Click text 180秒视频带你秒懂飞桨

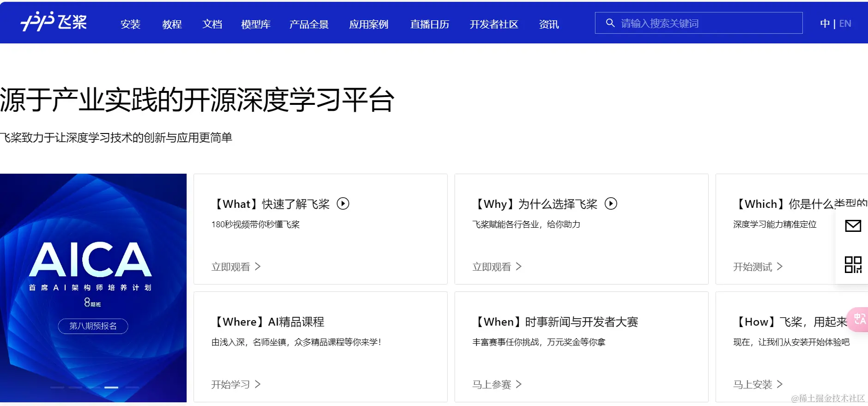(x=255, y=224)
